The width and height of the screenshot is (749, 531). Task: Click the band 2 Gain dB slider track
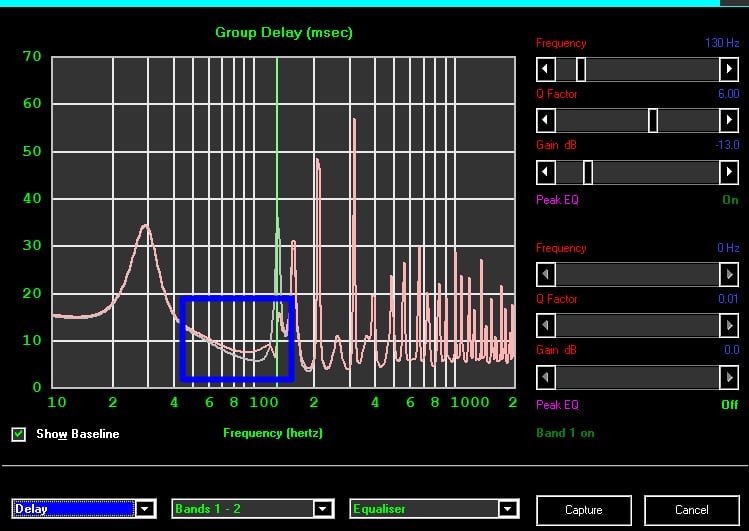[x=637, y=377]
